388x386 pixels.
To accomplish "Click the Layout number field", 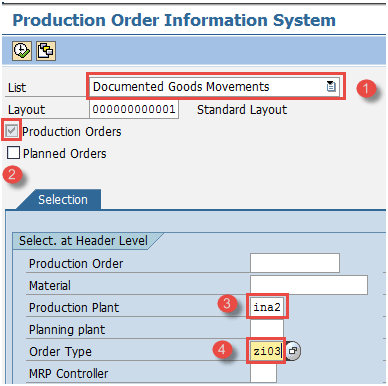I will coord(134,109).
